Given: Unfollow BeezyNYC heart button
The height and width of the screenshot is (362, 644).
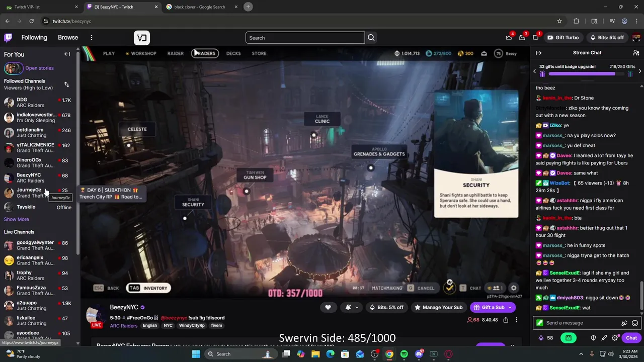Looking at the screenshot, I should click(x=328, y=307).
